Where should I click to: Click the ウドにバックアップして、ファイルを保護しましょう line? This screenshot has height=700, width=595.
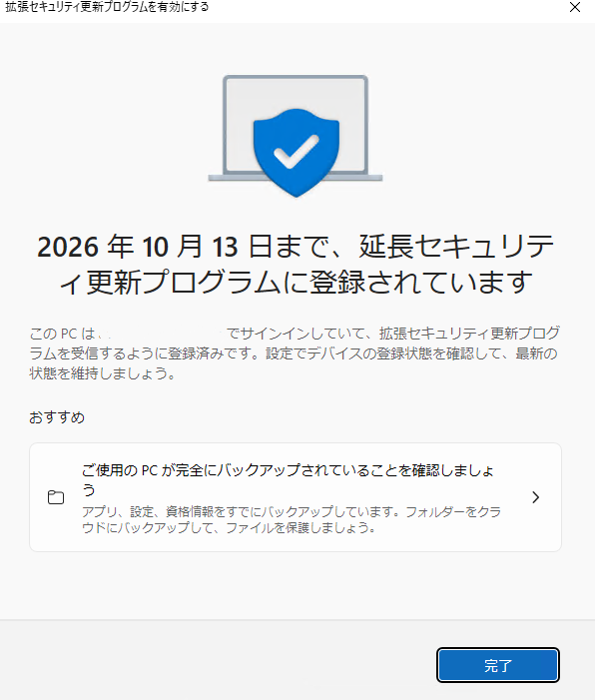pyautogui.click(x=229, y=527)
